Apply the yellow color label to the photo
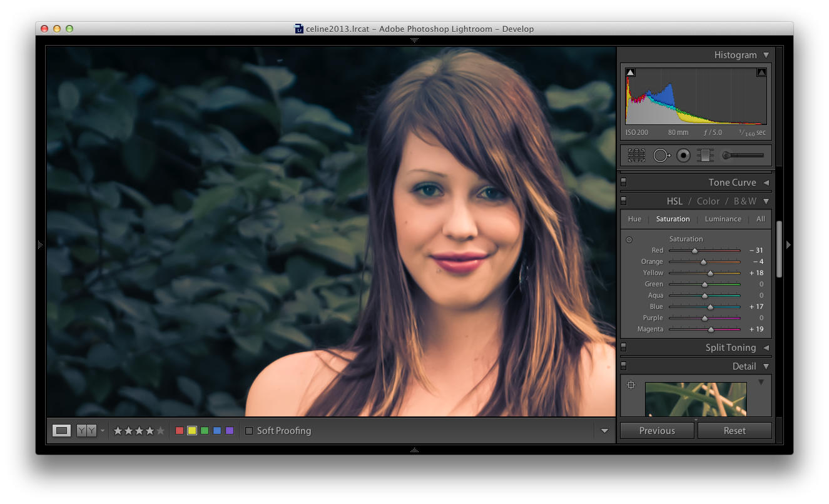 191,430
